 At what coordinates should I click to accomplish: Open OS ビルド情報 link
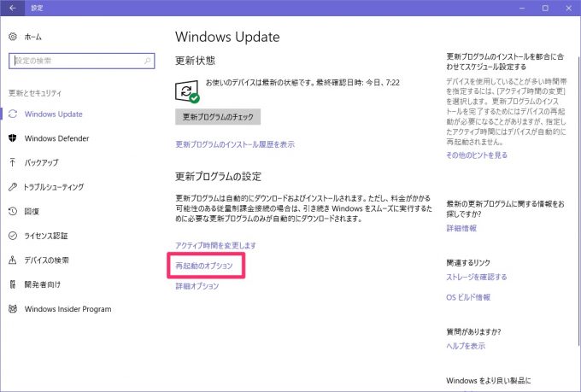click(x=468, y=297)
